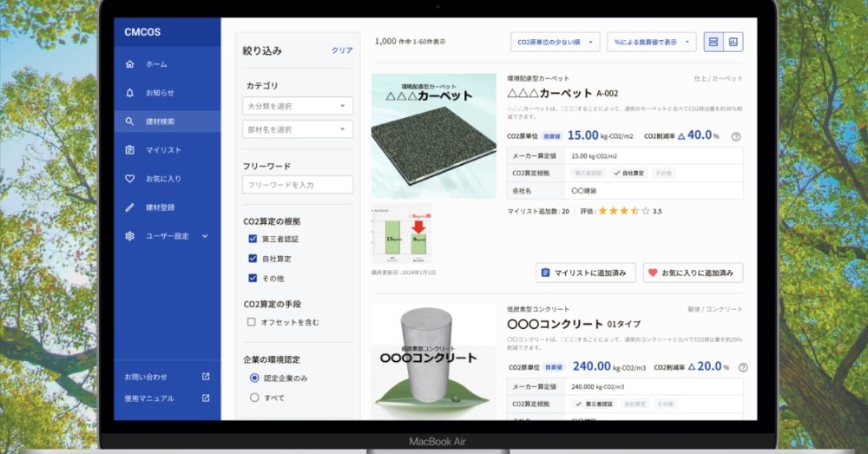Uncheck 自社算定 filter checkbox

[253, 259]
